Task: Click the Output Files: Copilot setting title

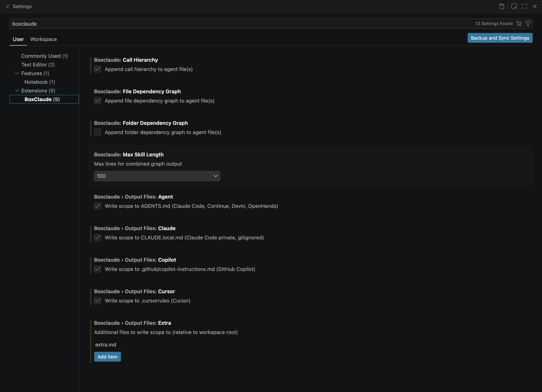Action: (135, 260)
